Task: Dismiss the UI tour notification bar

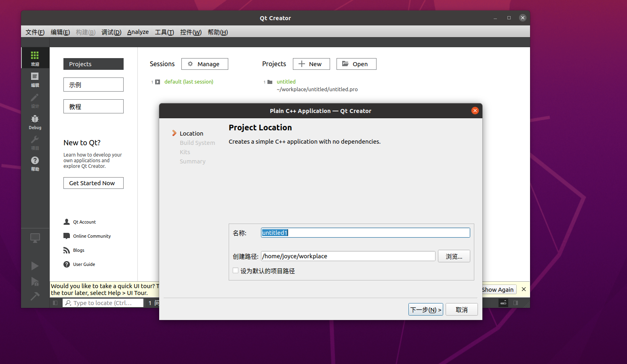Action: click(x=524, y=289)
